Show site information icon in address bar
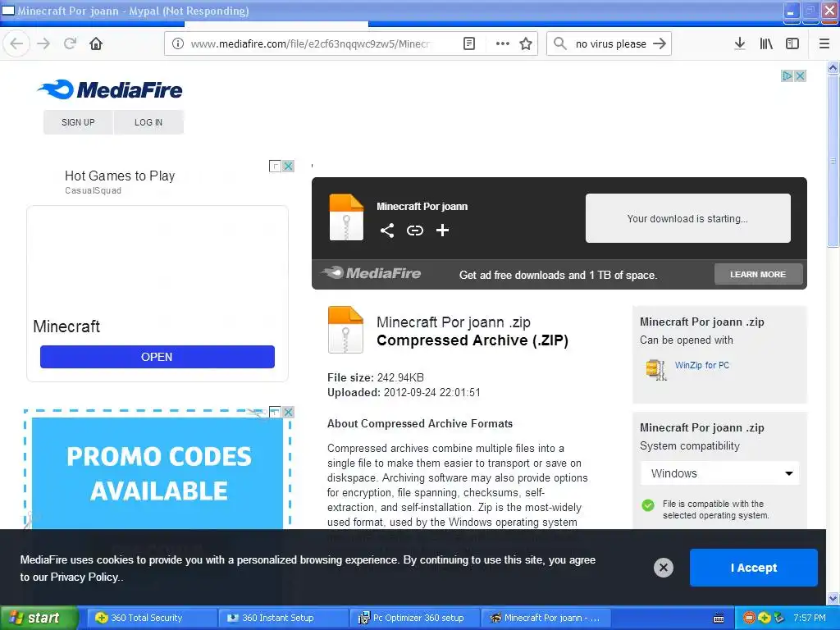 [x=177, y=43]
